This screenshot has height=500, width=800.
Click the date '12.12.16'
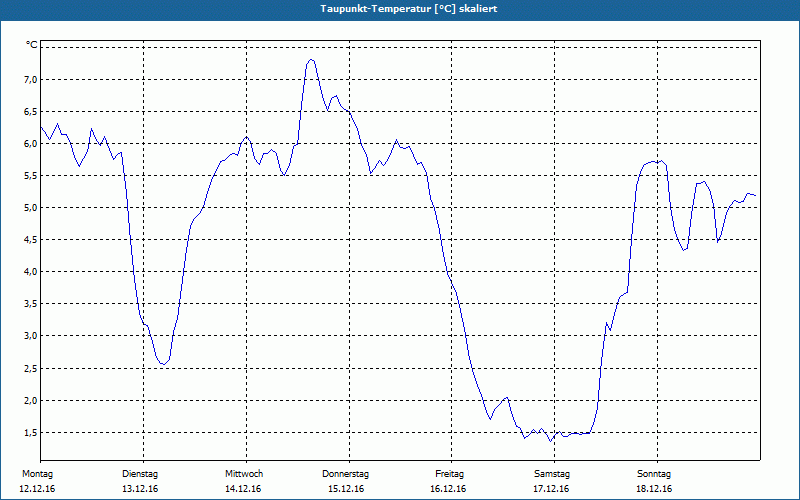37,489
